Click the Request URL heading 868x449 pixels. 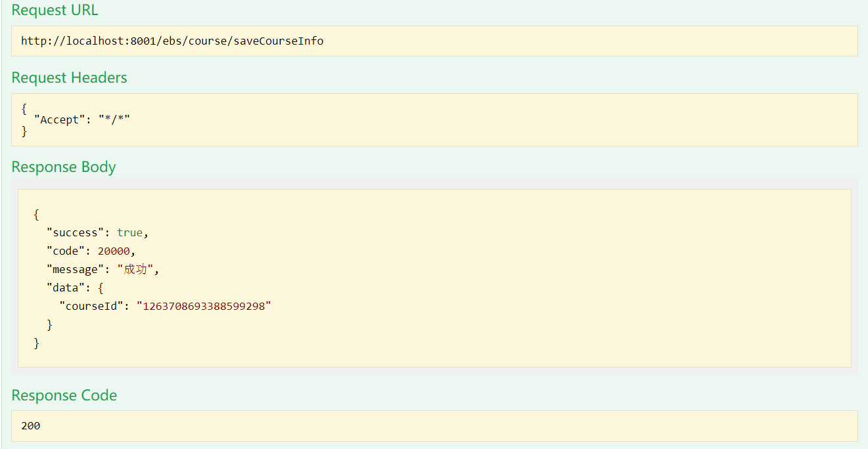coord(55,11)
